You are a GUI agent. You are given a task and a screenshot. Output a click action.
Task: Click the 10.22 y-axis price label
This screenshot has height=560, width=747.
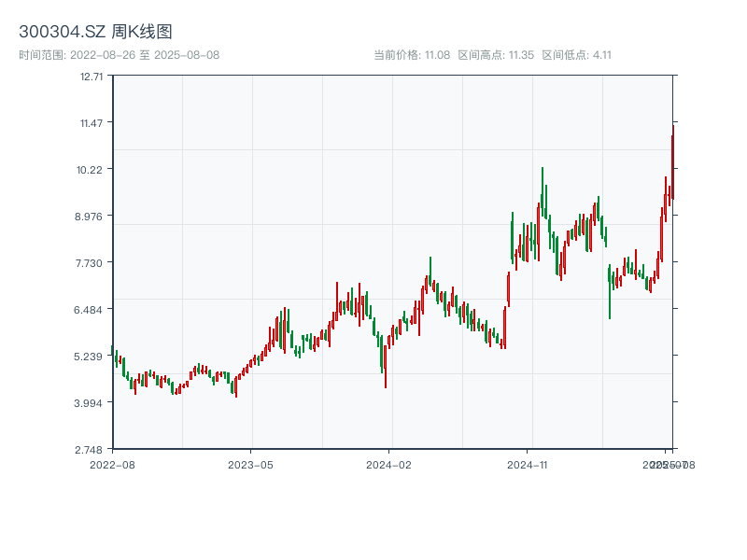(91, 170)
